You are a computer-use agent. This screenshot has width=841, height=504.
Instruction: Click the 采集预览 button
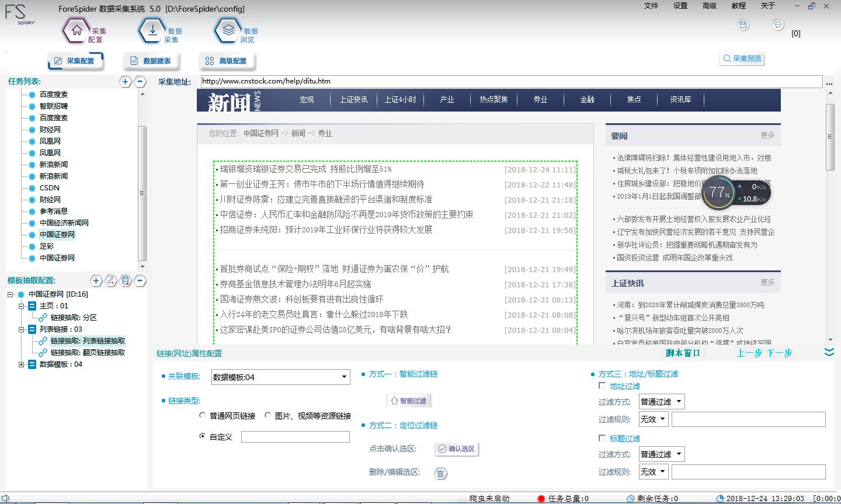pyautogui.click(x=742, y=58)
